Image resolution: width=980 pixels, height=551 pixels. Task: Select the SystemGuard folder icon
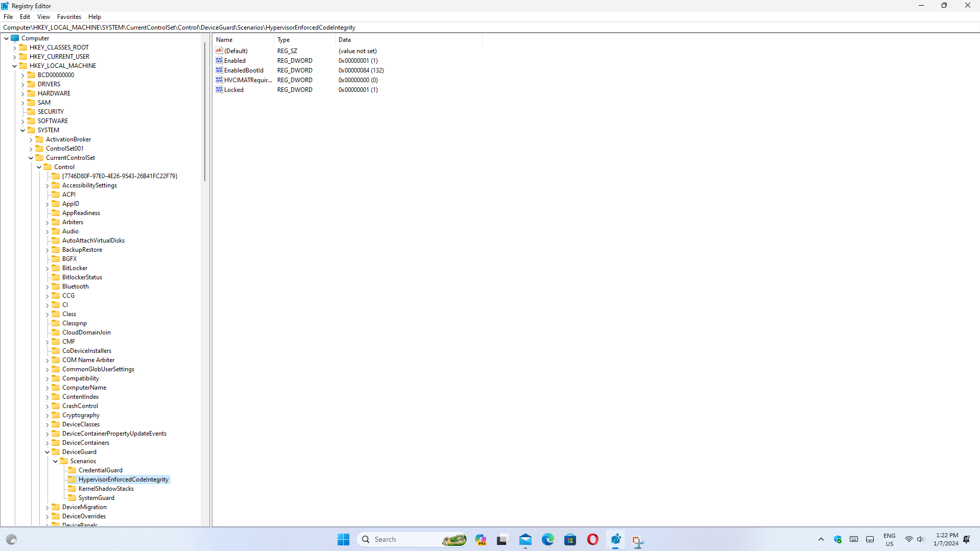[72, 498]
